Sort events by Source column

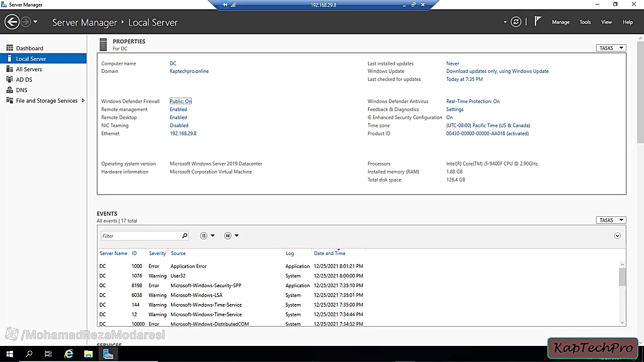(178, 253)
